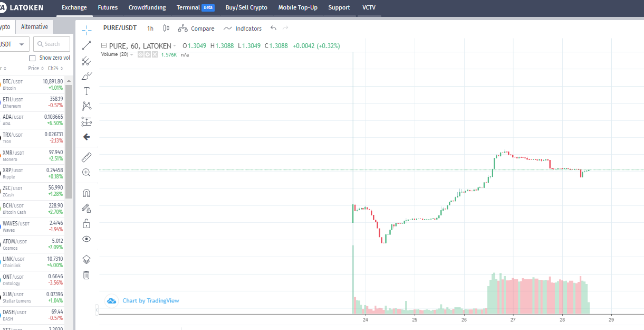This screenshot has height=330, width=644.
Task: Open the Exchange menu
Action: click(74, 7)
